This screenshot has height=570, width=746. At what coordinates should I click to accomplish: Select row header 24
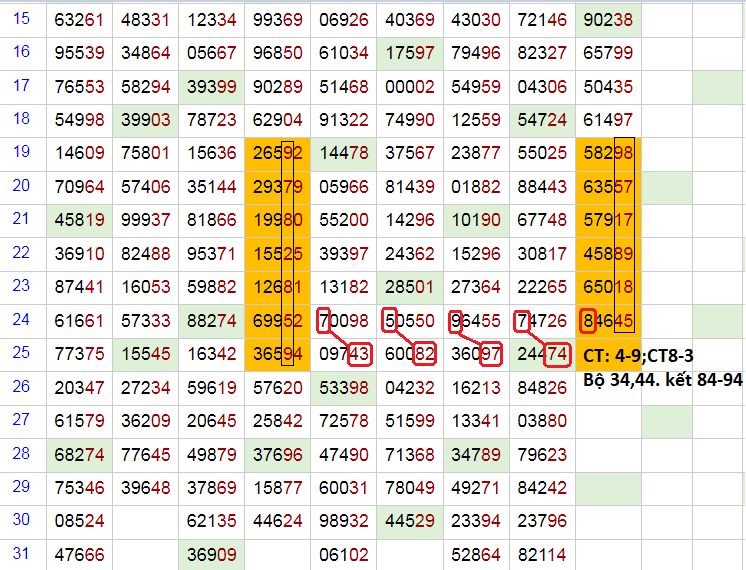click(x=22, y=321)
